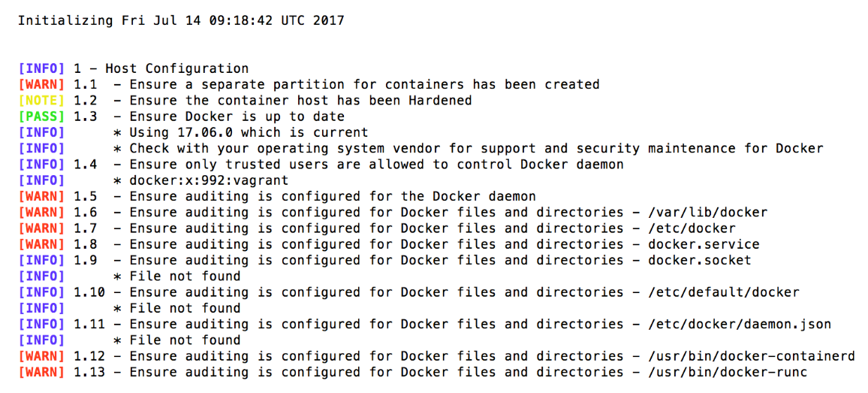Click the green PASS tag for 1.3

pos(41,117)
